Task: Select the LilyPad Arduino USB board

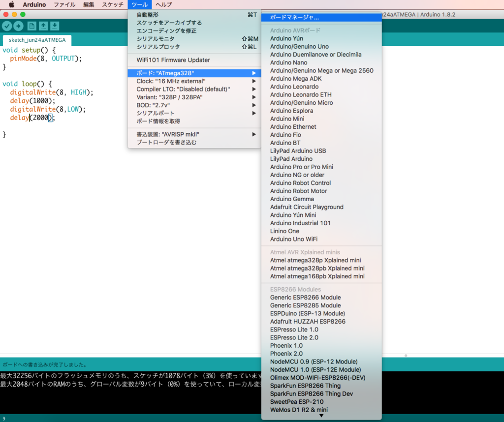Action: (x=321, y=151)
